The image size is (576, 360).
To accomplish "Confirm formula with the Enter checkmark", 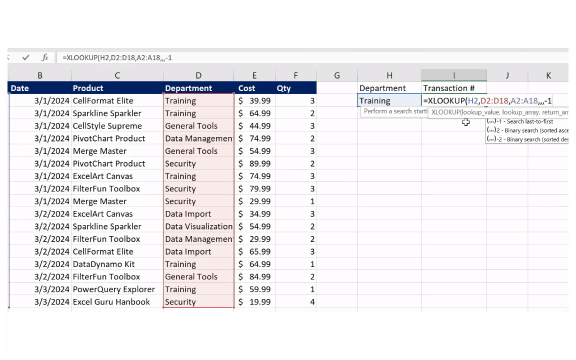I will click(x=26, y=57).
